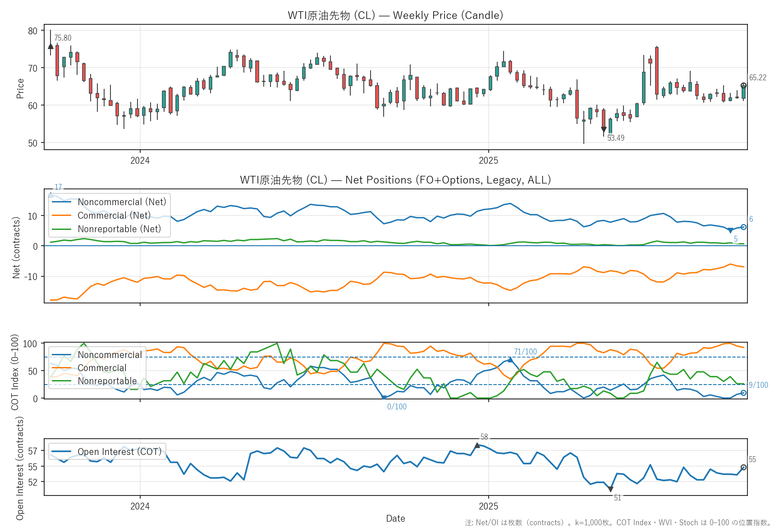Select the open interest peak marker labeled 58
Screen dimensions: 779x532
[x=477, y=445]
